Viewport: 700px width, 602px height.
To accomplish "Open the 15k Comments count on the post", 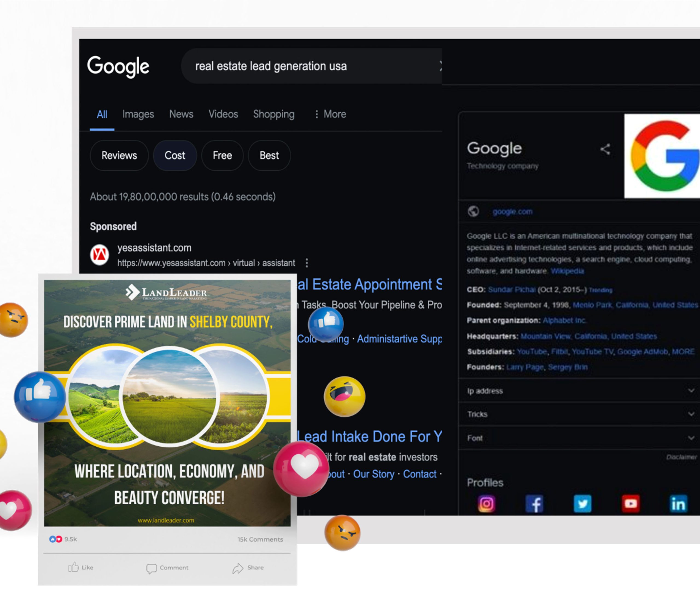I will [260, 539].
